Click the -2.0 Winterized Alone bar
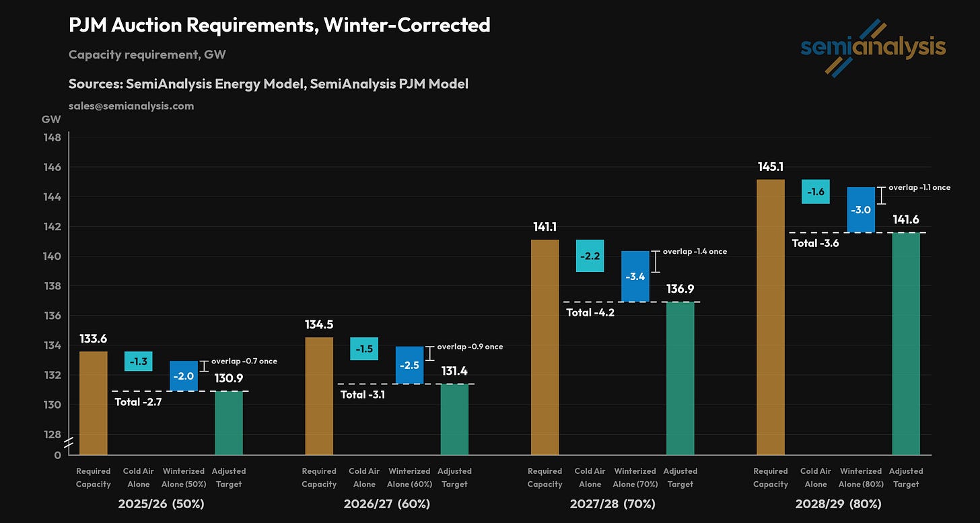The height and width of the screenshot is (523, 980). click(184, 376)
